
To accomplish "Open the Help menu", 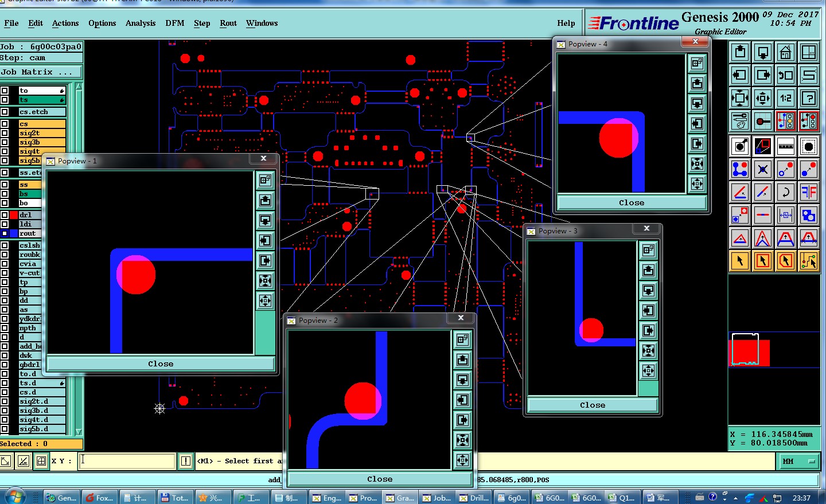I will tap(566, 24).
